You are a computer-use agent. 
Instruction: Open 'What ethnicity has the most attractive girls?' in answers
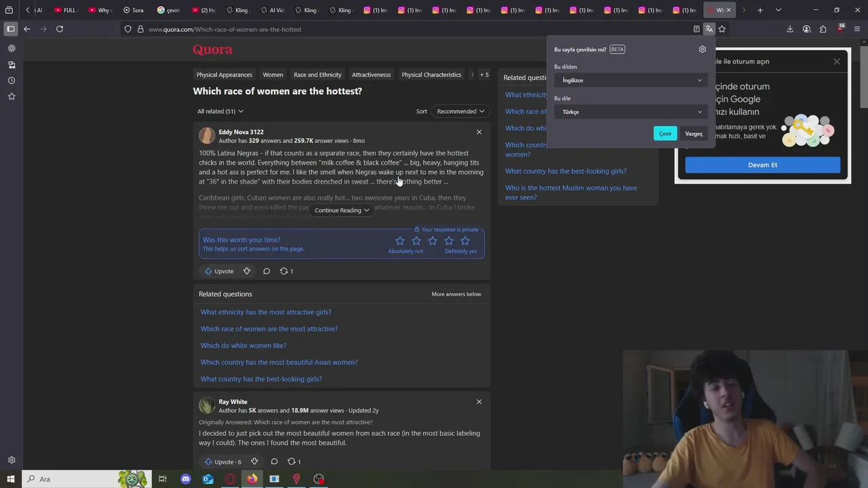tap(266, 312)
